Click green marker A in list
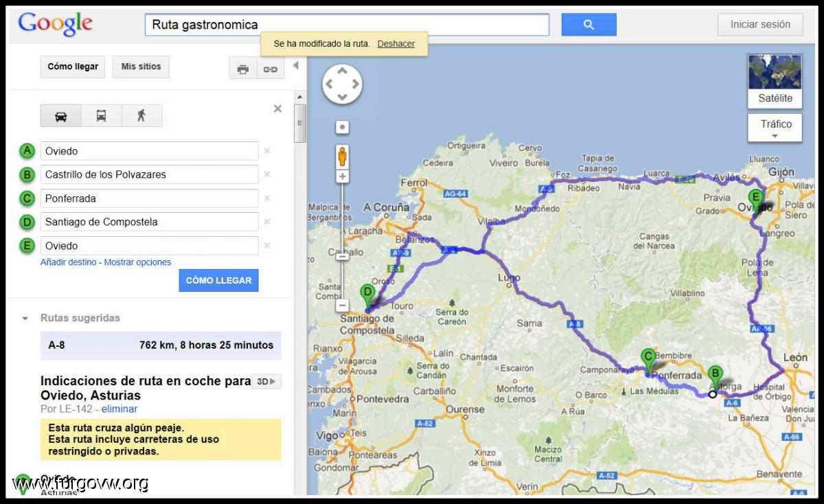The image size is (824, 504). 27,151
